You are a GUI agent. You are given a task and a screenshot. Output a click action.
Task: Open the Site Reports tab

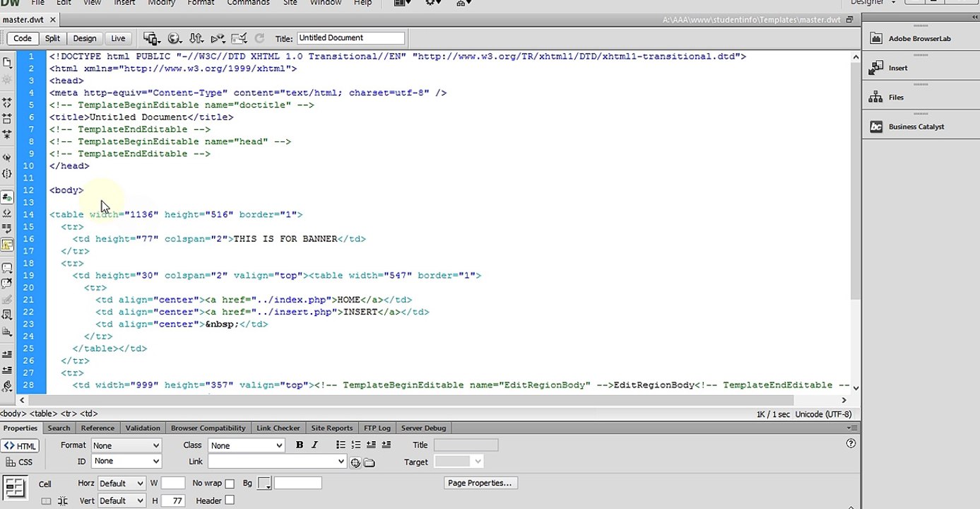click(332, 428)
